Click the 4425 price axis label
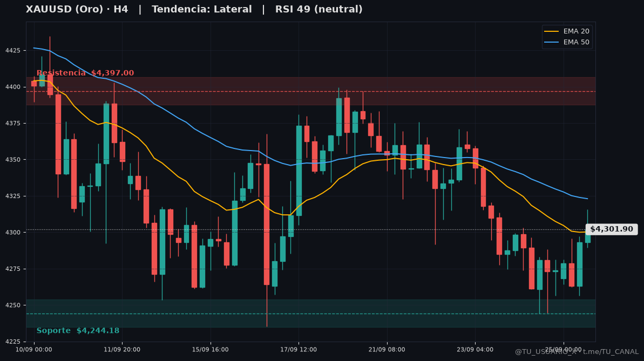The image size is (644, 361). coord(13,51)
